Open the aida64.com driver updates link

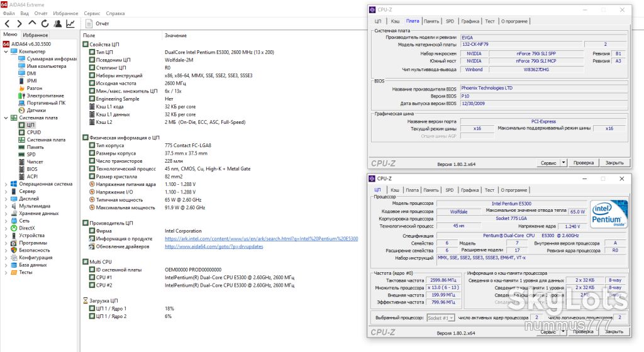214,246
